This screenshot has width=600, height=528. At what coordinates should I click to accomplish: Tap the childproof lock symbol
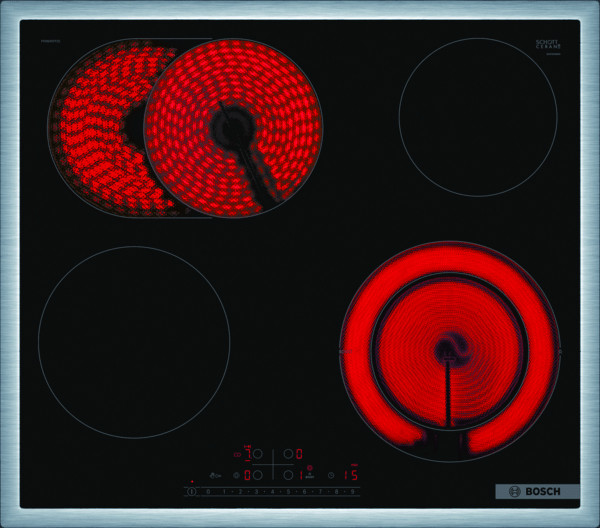click(x=214, y=475)
